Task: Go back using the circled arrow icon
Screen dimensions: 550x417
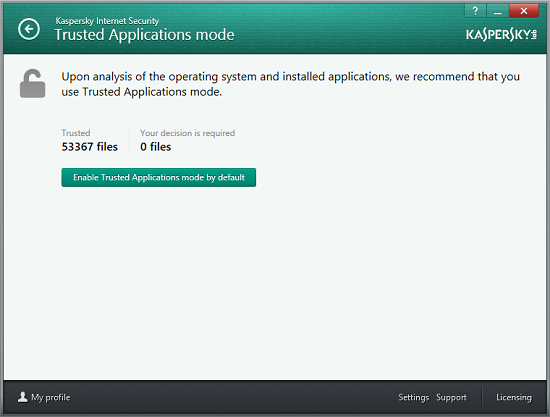Action: tap(29, 29)
